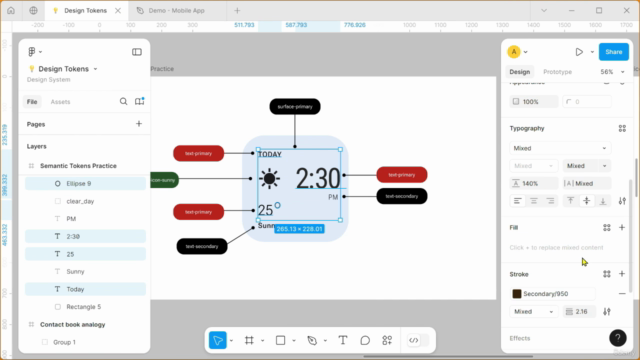Align text to bottom

[603, 201]
